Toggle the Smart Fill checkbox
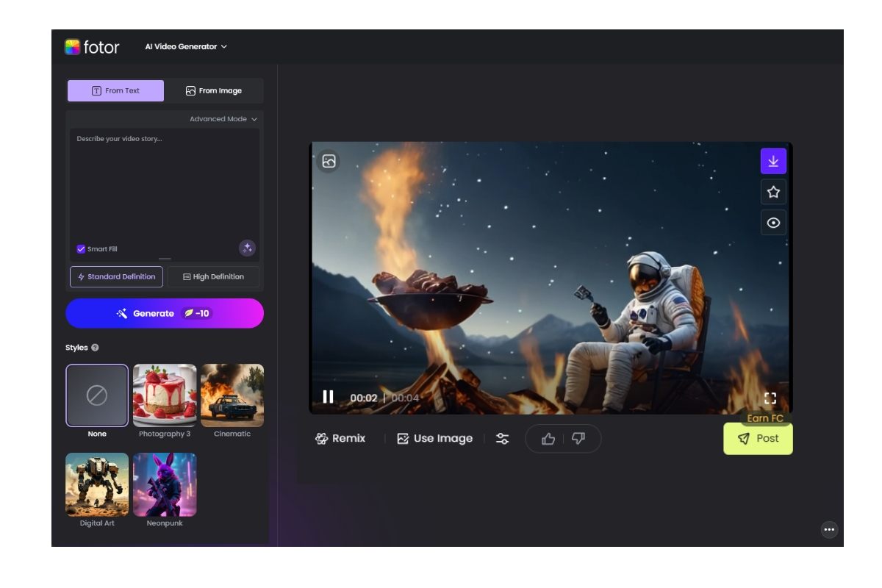The height and width of the screenshot is (588, 882). [x=81, y=249]
